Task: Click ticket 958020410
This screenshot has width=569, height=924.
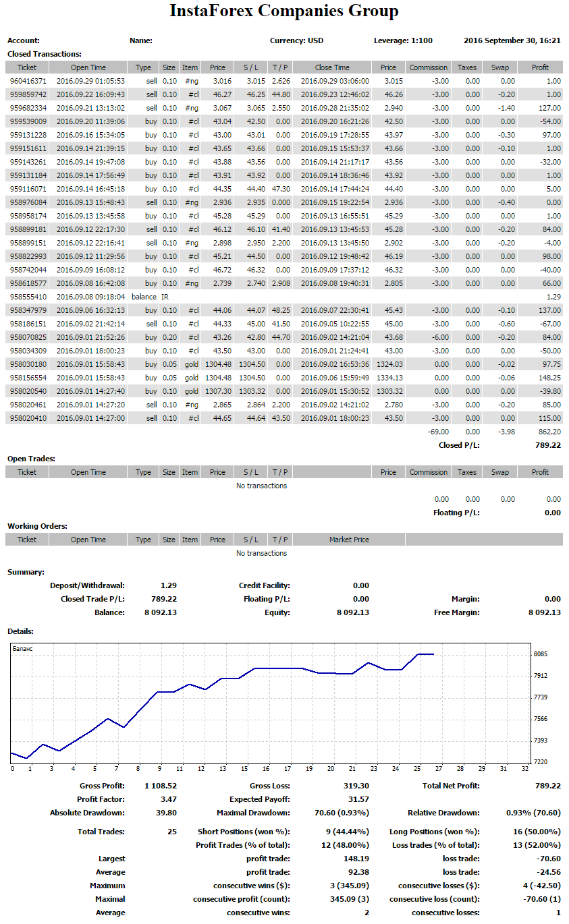Action: pyautogui.click(x=28, y=418)
